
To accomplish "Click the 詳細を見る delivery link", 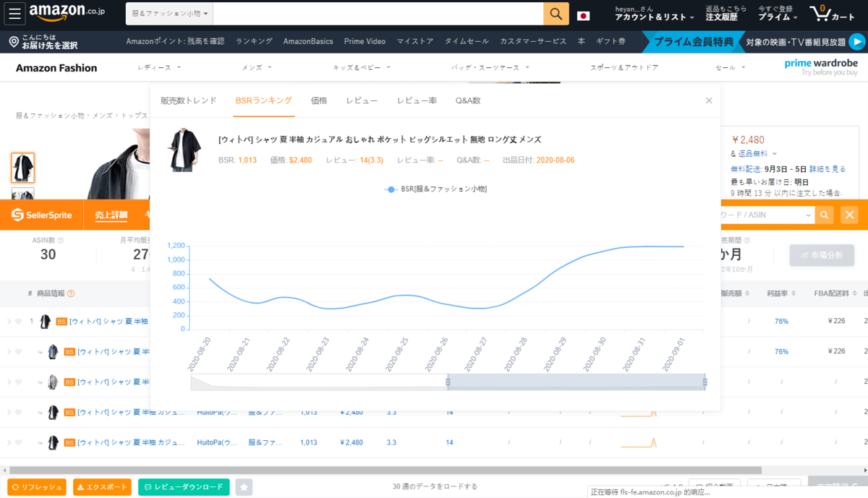I will [827, 168].
